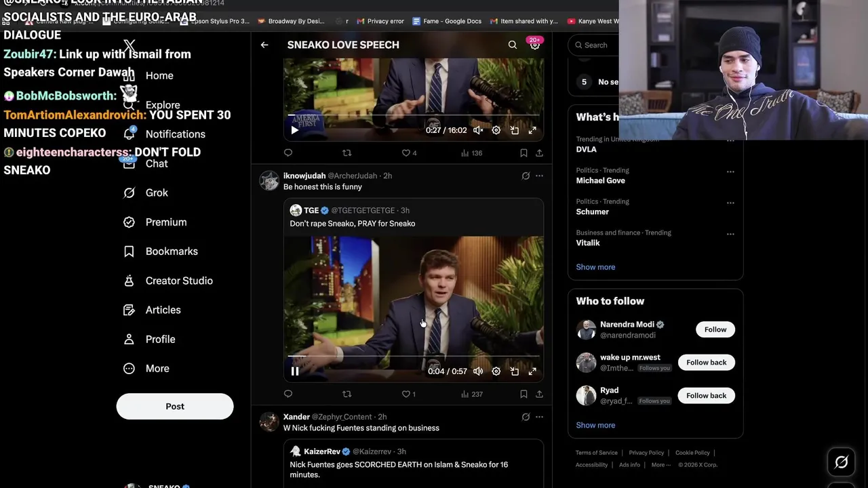This screenshot has height=488, width=868.
Task: View analytics showing 136 views
Action: [471, 153]
